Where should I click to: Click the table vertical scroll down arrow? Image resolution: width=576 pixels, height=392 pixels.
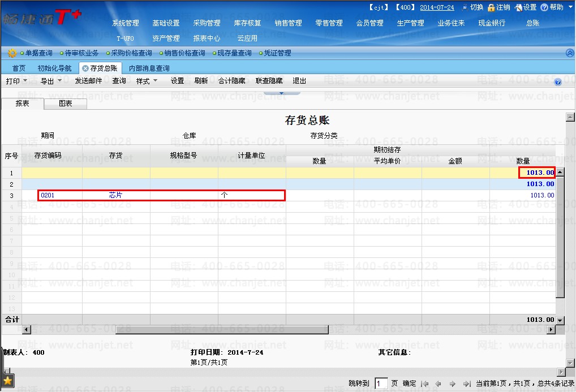[560, 320]
